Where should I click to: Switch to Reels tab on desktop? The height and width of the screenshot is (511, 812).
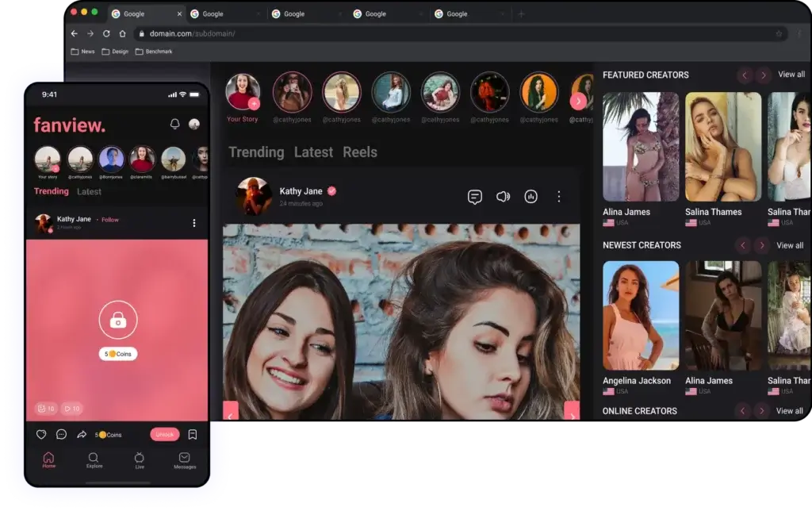[360, 152]
